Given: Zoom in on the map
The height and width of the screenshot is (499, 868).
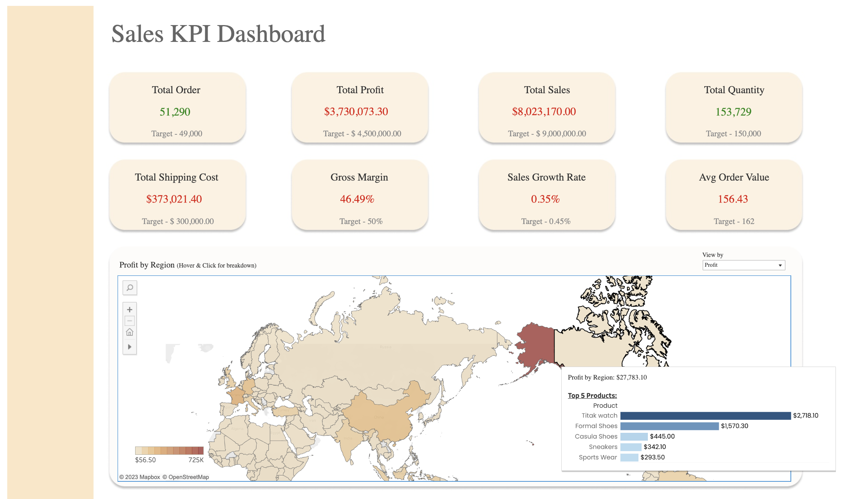Looking at the screenshot, I should [x=130, y=309].
